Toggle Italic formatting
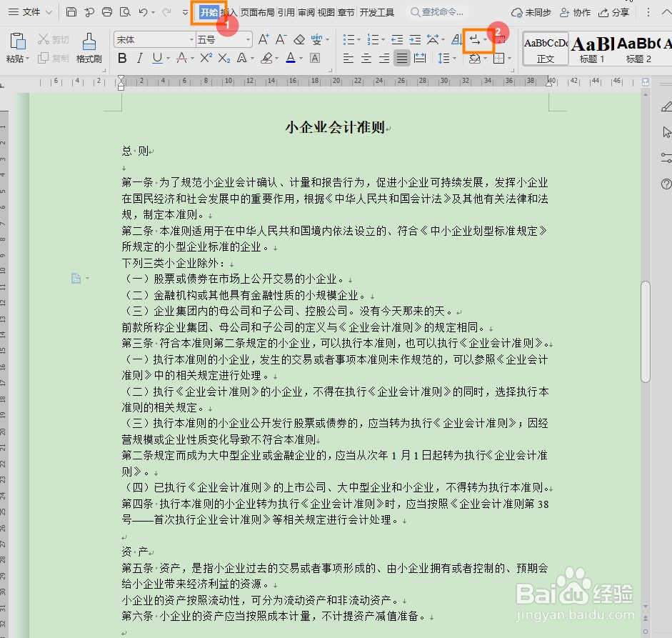This screenshot has width=672, height=638. pos(140,58)
